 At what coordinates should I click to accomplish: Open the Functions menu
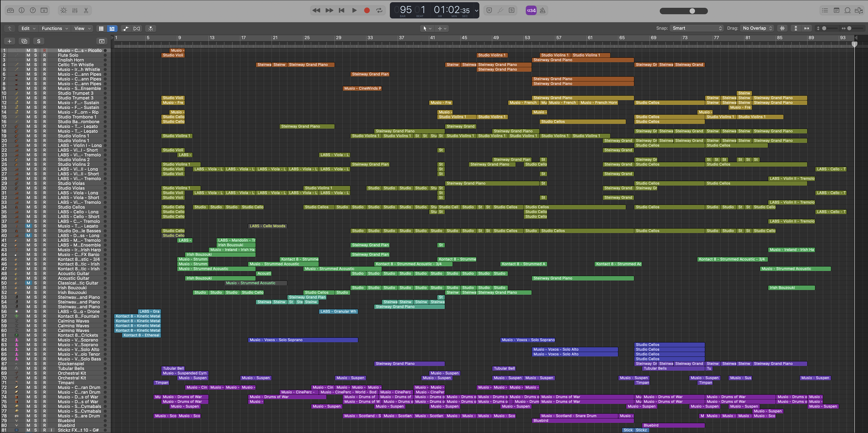click(x=55, y=29)
